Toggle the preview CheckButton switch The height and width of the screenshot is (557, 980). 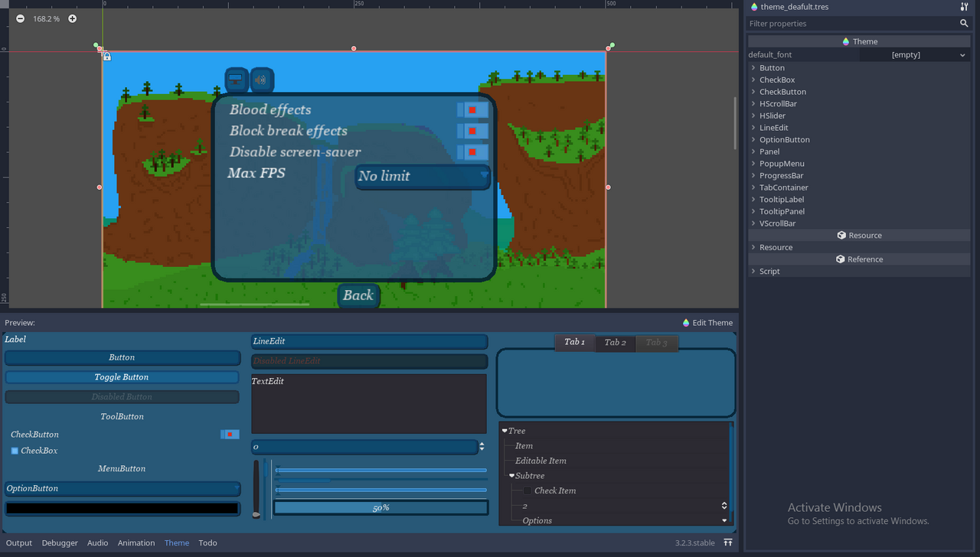(x=230, y=434)
